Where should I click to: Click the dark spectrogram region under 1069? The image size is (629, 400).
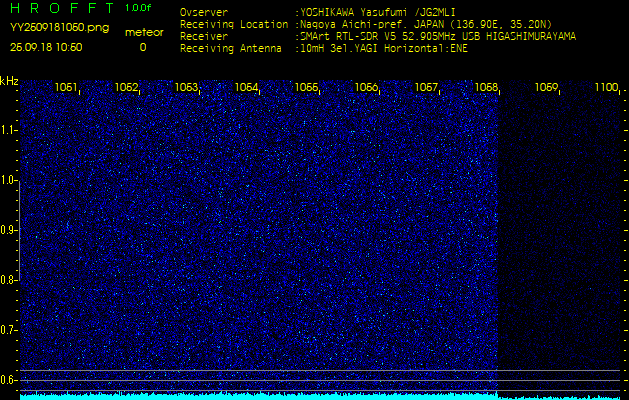click(546, 230)
